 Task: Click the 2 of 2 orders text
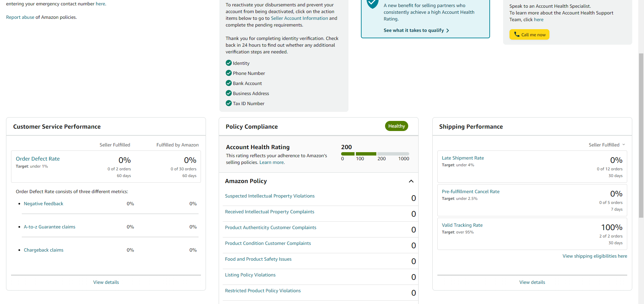[x=611, y=236]
